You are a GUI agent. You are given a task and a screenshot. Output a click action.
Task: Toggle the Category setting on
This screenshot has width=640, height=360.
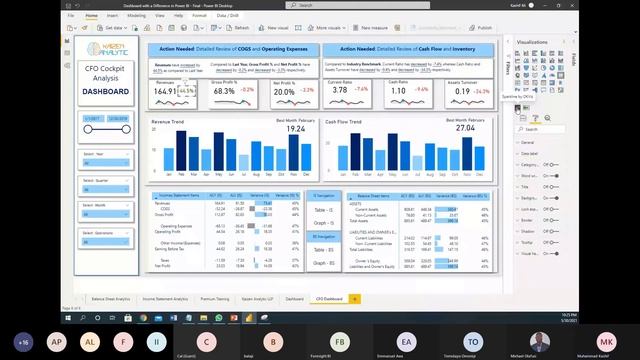coord(553,165)
